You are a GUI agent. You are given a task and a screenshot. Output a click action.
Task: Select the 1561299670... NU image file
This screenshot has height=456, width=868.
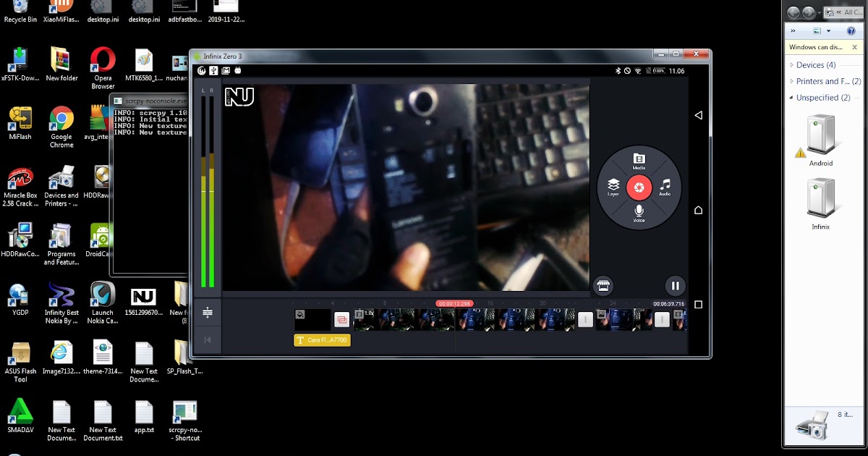[x=144, y=303]
